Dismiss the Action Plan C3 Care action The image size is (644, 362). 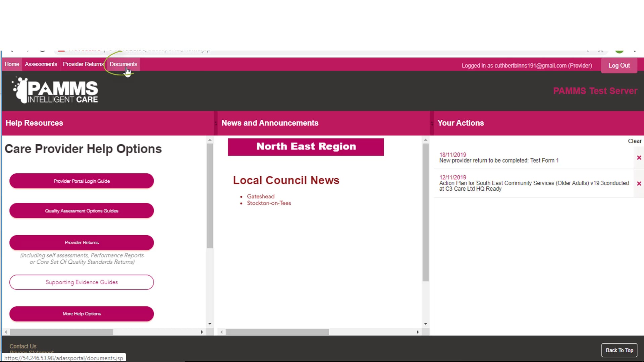(639, 183)
